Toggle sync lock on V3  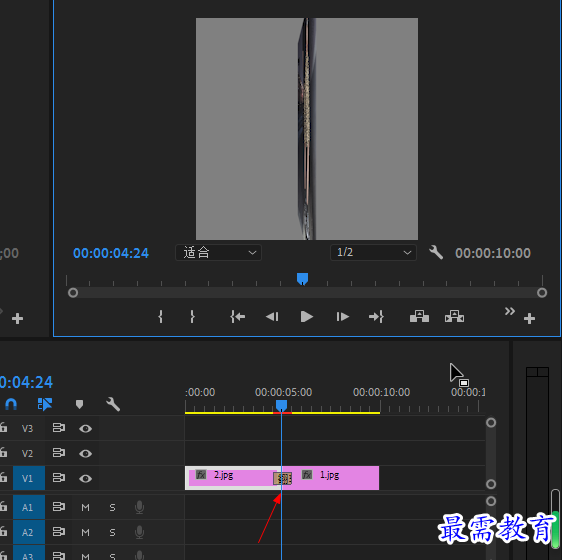click(x=59, y=428)
